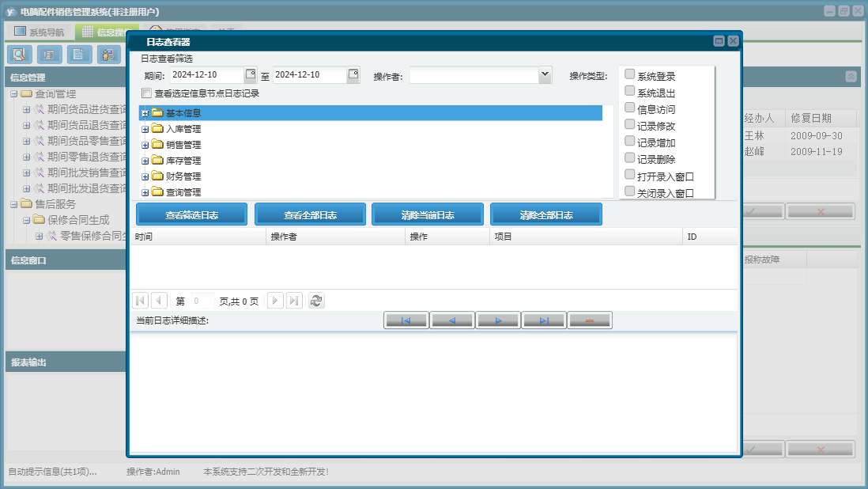Check the 打开录入窗口 operation type
868x489 pixels.
tap(629, 174)
